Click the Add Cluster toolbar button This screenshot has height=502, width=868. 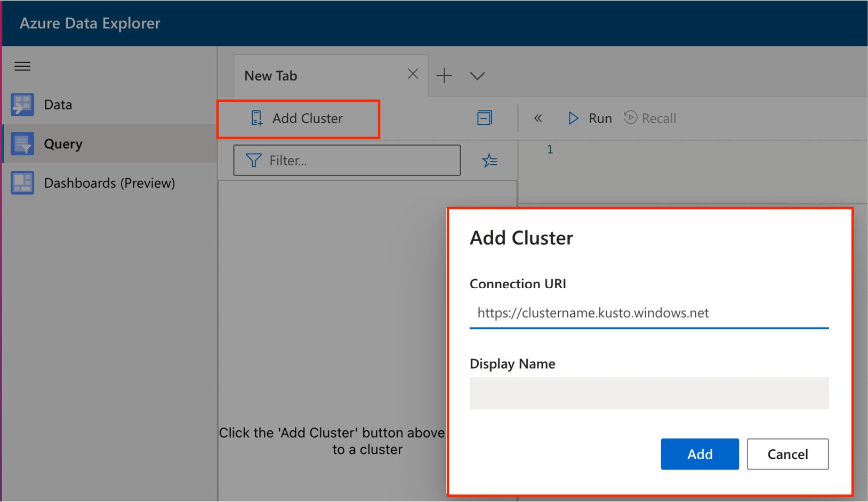pos(298,118)
